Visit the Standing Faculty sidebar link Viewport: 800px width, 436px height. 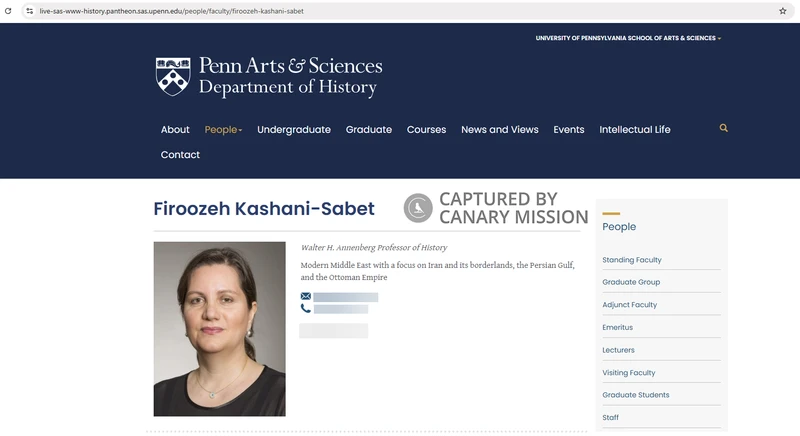632,260
